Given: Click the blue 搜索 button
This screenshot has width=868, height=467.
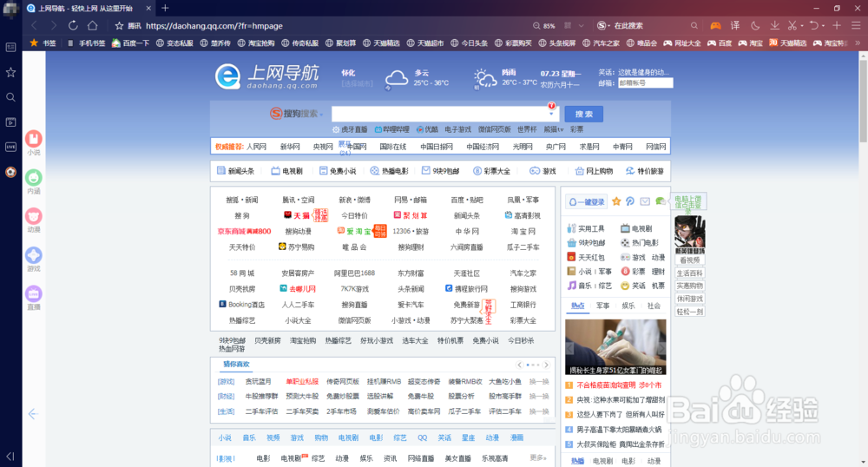Looking at the screenshot, I should point(584,114).
